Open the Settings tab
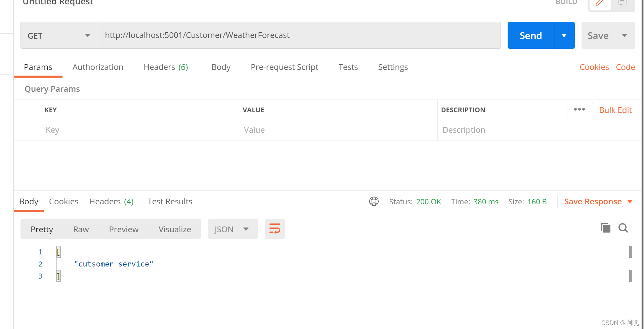644x329 pixels. (393, 67)
